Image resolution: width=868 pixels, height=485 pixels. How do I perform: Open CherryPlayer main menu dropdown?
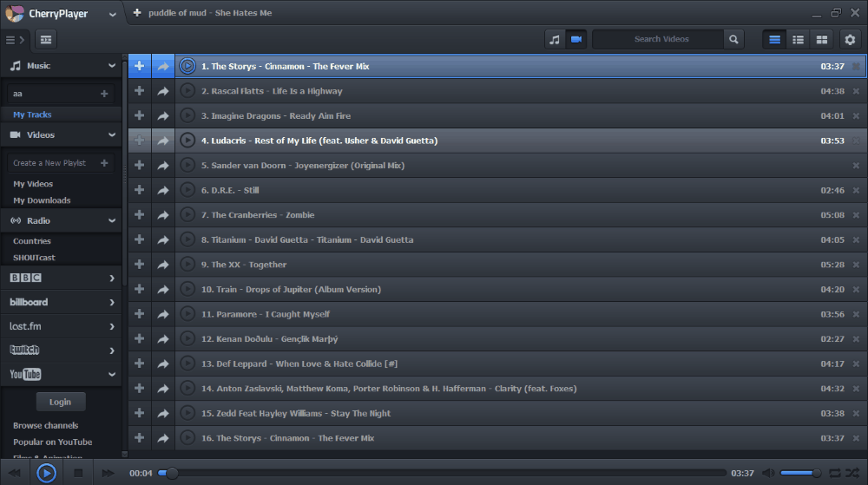click(x=112, y=15)
